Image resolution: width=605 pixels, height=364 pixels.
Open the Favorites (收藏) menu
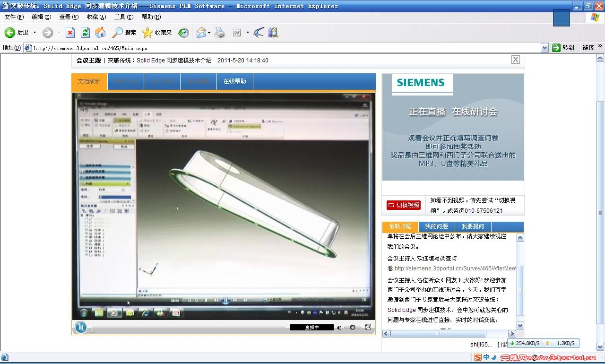[x=96, y=17]
